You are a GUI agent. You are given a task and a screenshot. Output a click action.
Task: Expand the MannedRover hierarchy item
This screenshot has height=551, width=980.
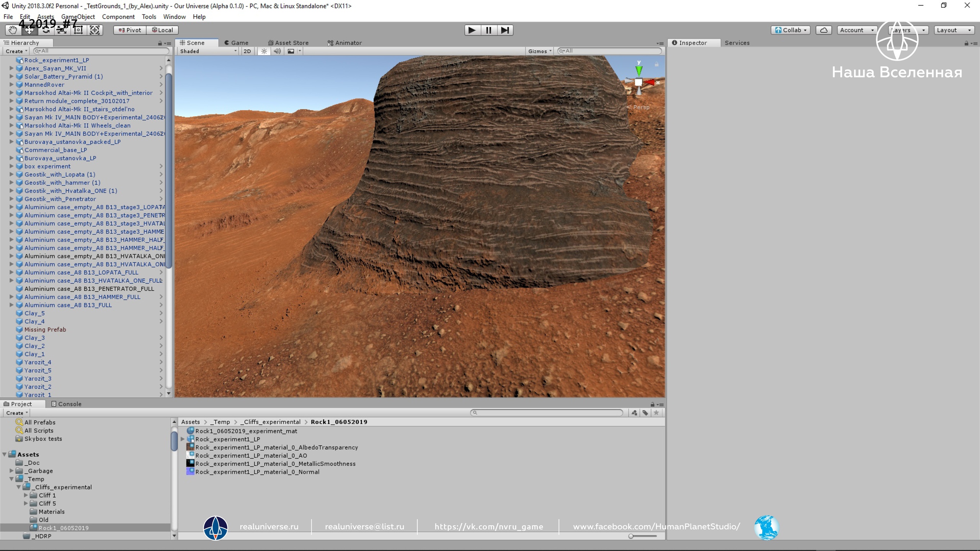click(11, 85)
